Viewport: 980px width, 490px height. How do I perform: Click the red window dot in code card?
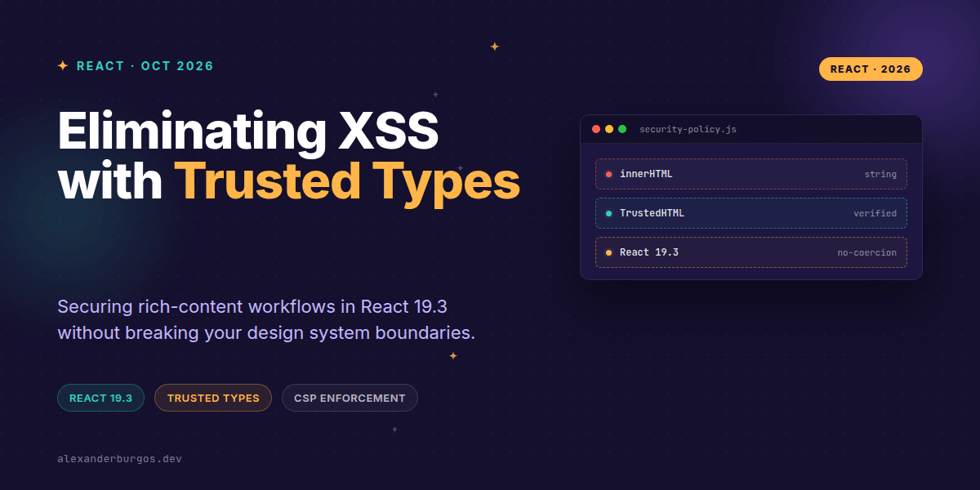click(596, 129)
